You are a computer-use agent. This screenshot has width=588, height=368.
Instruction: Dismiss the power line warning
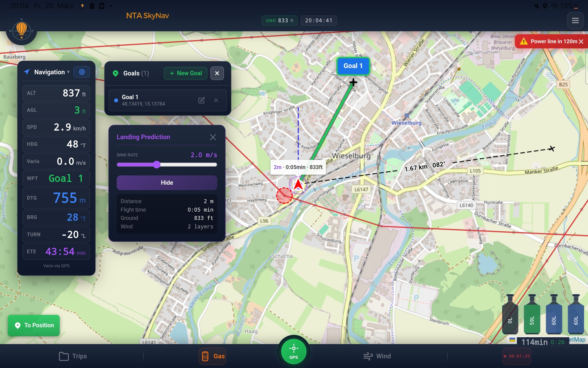pos(581,42)
